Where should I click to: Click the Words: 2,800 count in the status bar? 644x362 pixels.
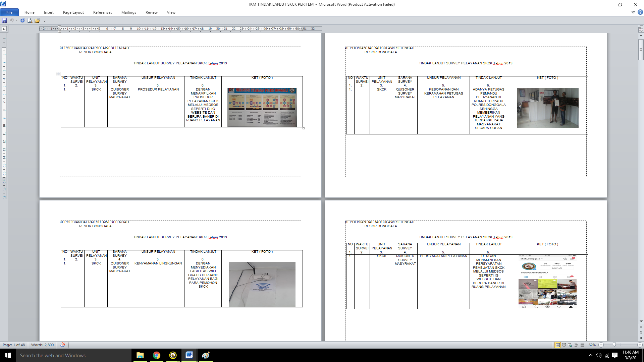tap(42, 345)
